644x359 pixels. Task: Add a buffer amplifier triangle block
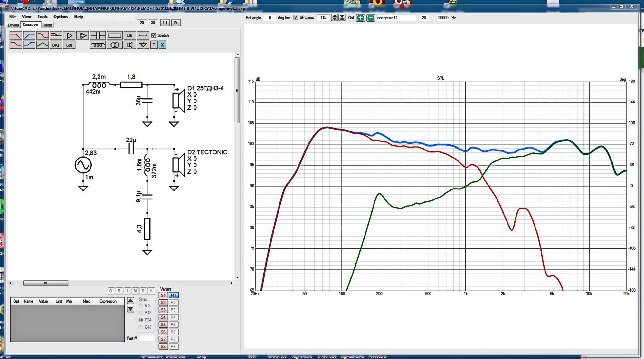click(x=69, y=35)
